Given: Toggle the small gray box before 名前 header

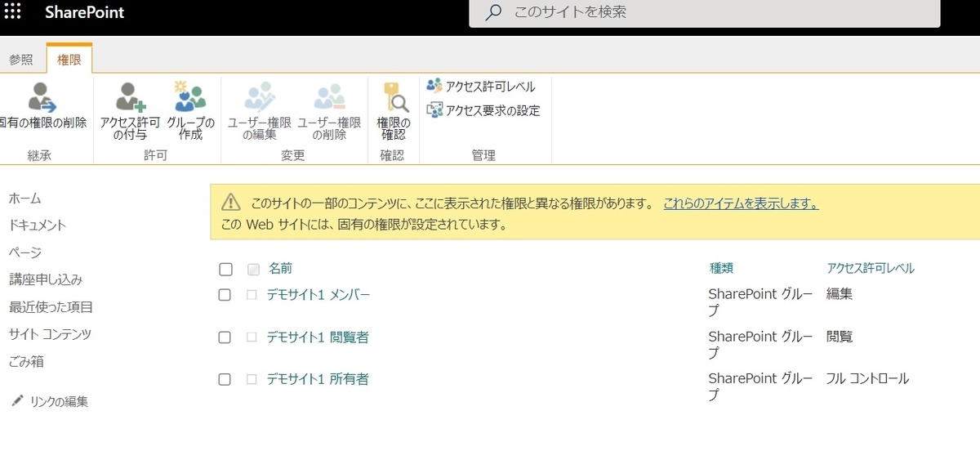Looking at the screenshot, I should tap(253, 269).
